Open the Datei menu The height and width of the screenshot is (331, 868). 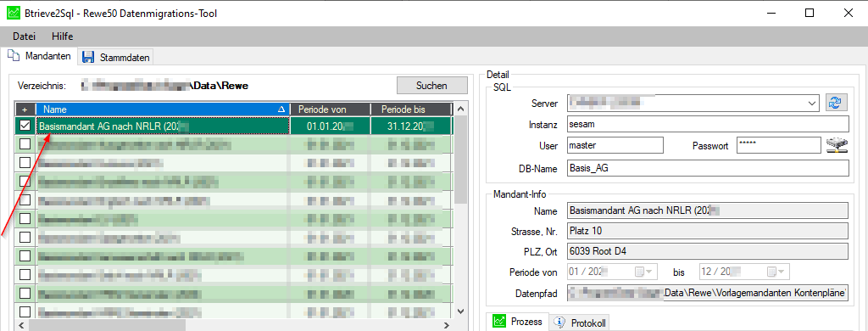[24, 36]
